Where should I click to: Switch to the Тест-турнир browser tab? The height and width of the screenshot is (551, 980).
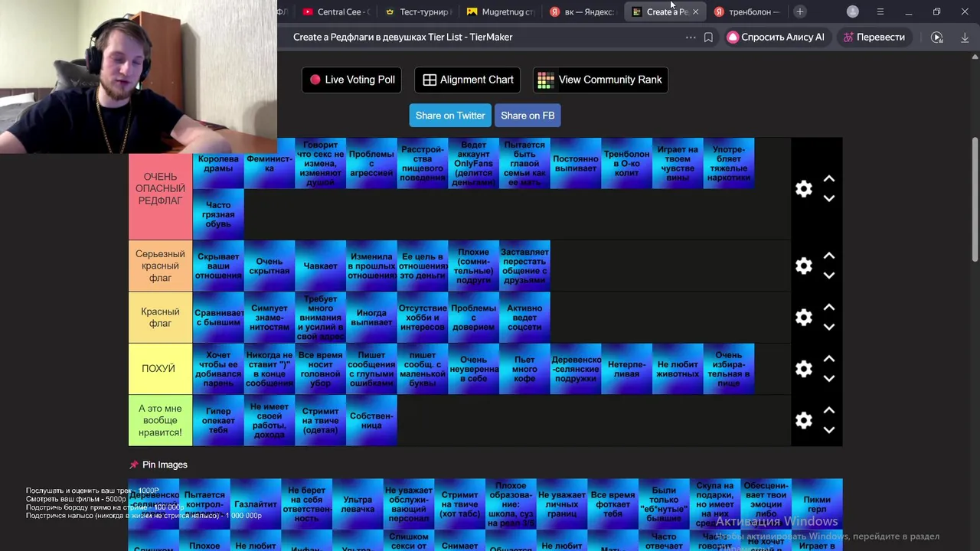tap(418, 11)
